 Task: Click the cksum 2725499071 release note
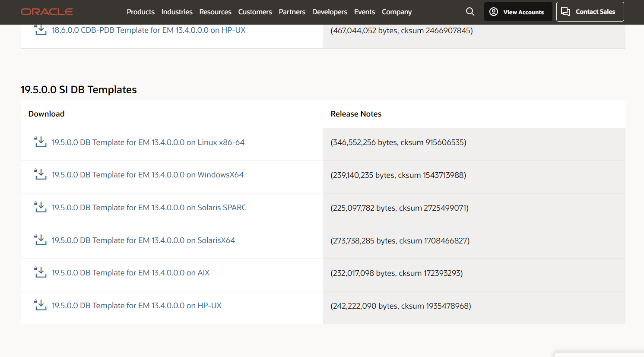click(400, 208)
